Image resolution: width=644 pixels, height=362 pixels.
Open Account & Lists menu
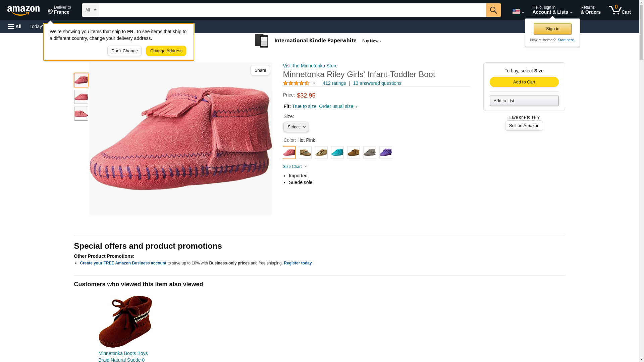(x=552, y=10)
